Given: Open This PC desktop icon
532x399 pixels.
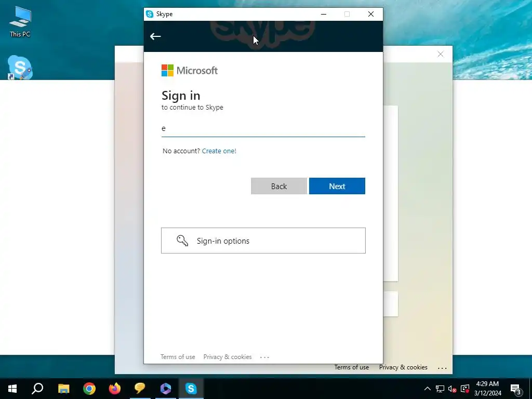Looking at the screenshot, I should pos(20,22).
